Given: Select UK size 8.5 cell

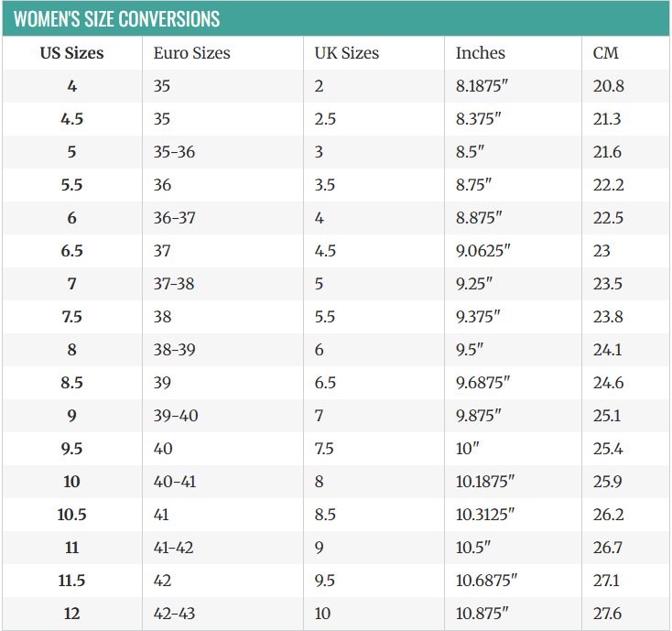Looking at the screenshot, I should (x=325, y=515).
